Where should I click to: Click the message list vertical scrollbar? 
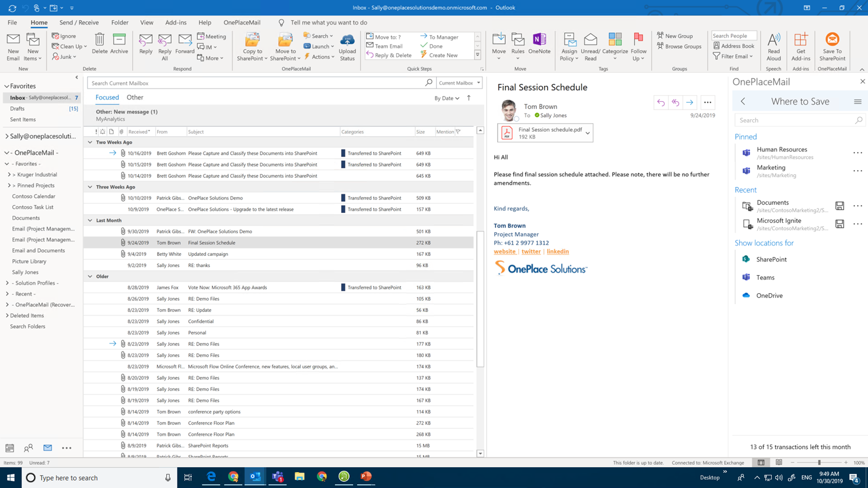pyautogui.click(x=480, y=299)
